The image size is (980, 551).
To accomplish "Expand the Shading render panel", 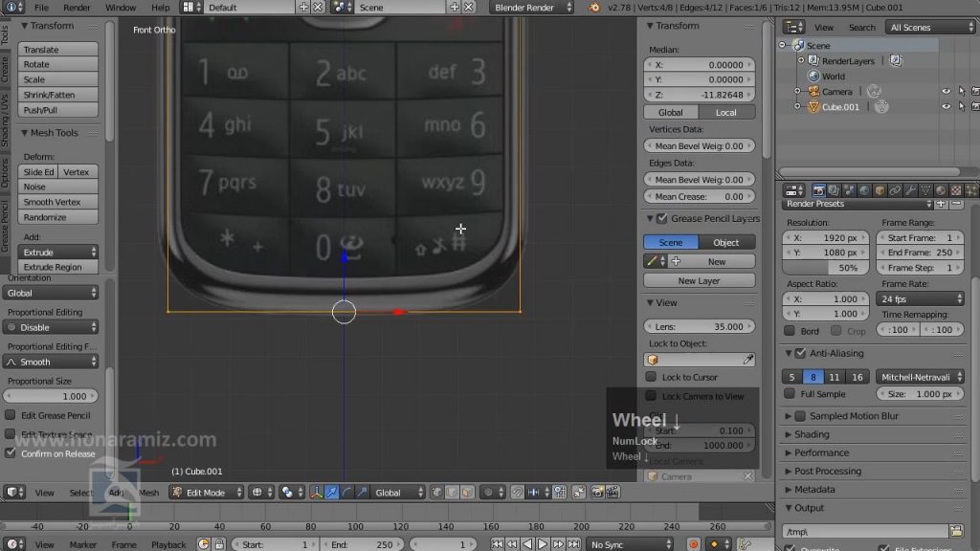I will (812, 434).
